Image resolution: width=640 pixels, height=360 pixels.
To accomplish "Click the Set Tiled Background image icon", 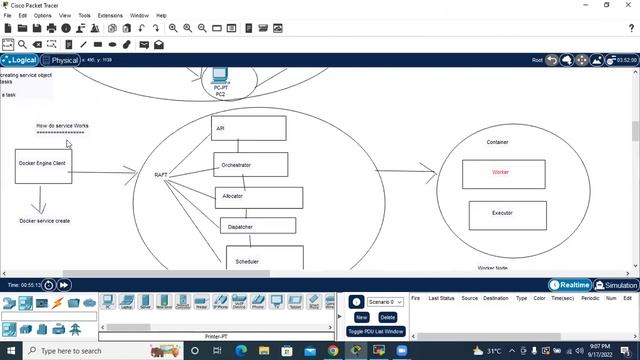I will pyautogui.click(x=596, y=60).
